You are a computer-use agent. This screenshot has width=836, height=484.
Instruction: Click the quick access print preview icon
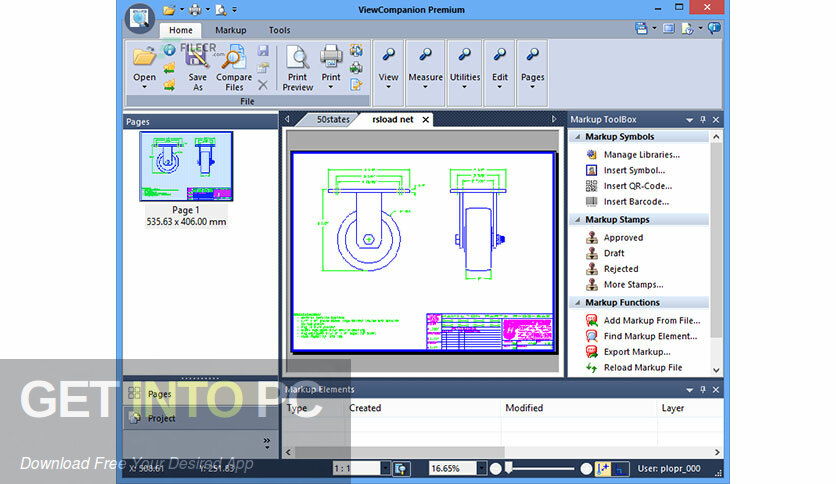(x=221, y=10)
